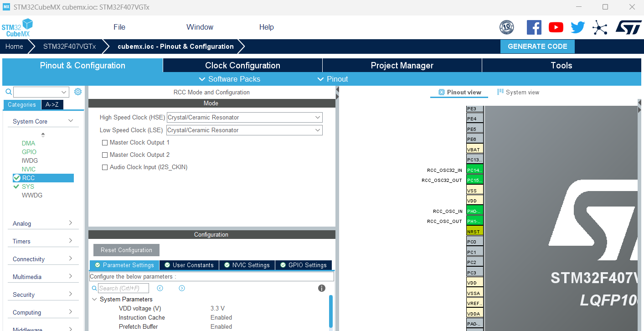Click the PC13 pin on the chip
Image resolution: width=644 pixels, height=331 pixels.
[x=474, y=160]
